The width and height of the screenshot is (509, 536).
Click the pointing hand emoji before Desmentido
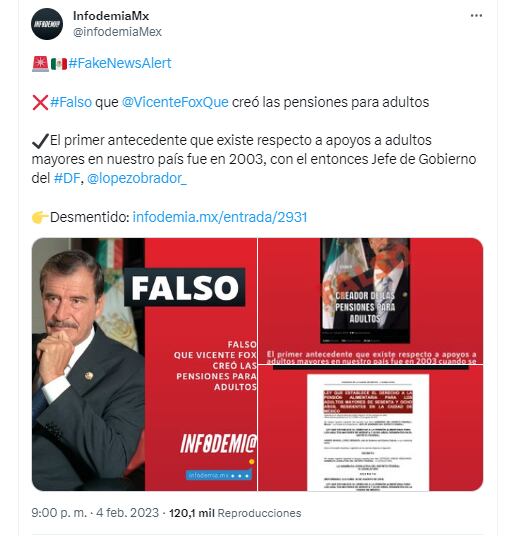pos(40,217)
